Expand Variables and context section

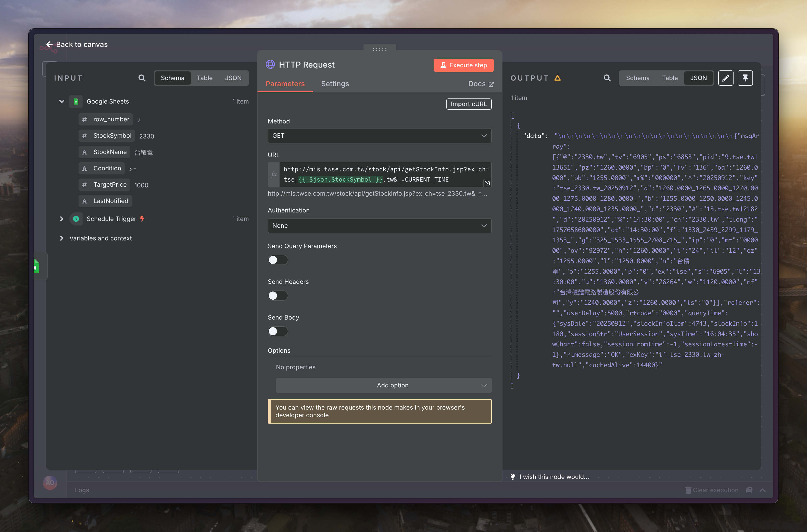pos(61,238)
